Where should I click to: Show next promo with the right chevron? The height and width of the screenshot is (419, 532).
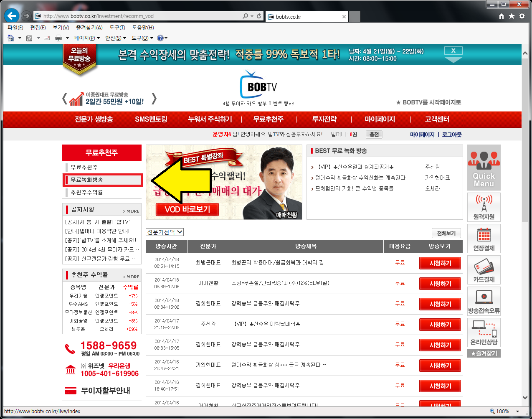tap(154, 99)
